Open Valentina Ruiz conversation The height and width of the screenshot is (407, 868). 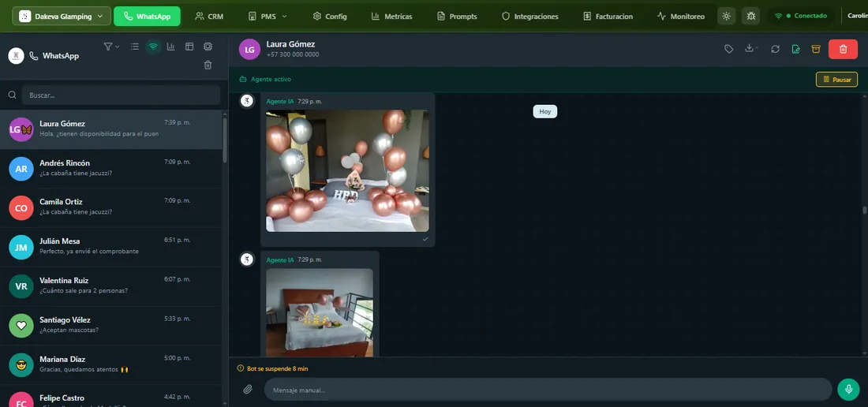pyautogui.click(x=110, y=286)
